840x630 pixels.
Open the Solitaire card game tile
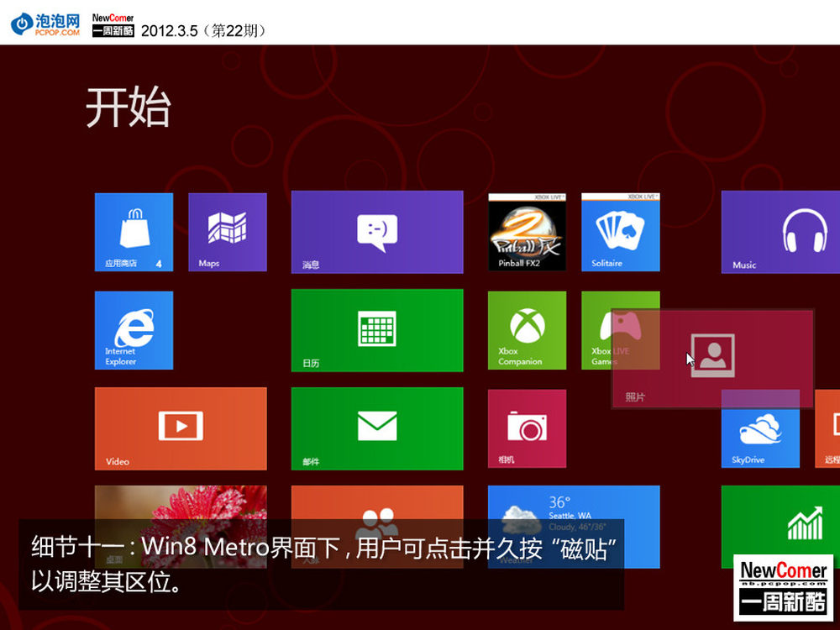[x=620, y=232]
